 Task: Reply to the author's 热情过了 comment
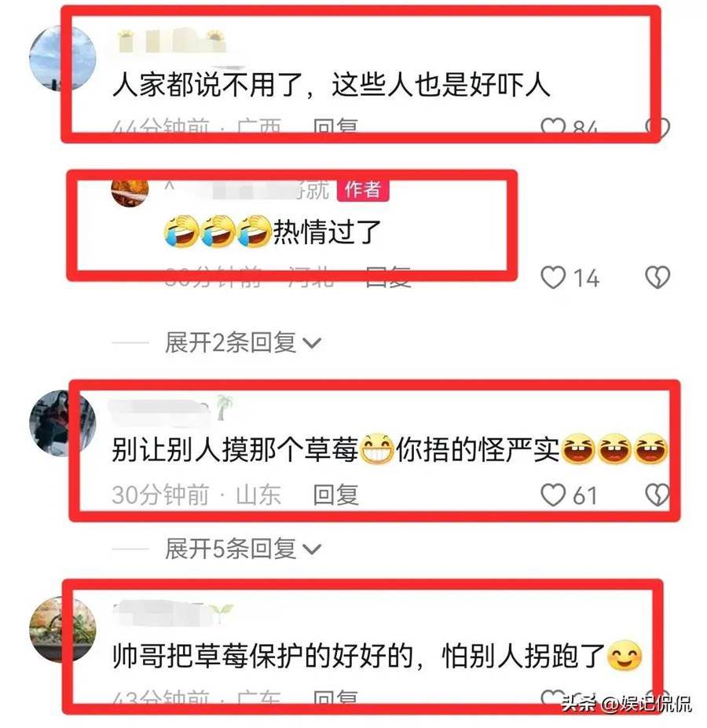388,276
